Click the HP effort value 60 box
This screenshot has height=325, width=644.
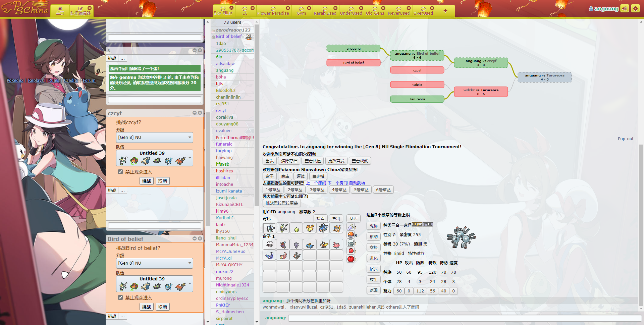(x=399, y=291)
